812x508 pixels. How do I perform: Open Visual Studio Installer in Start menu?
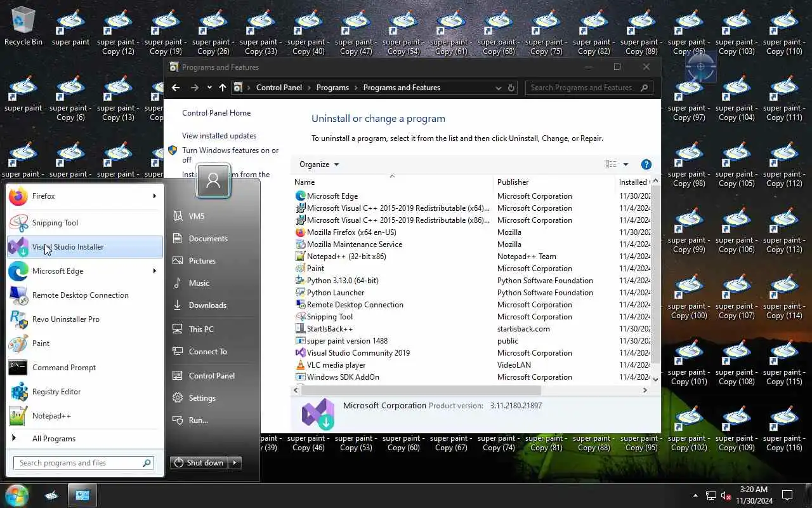point(85,247)
